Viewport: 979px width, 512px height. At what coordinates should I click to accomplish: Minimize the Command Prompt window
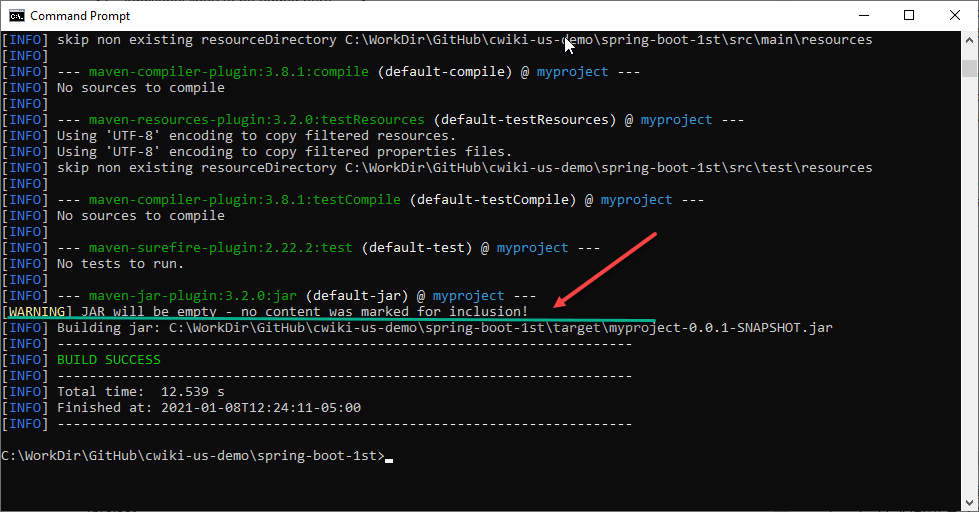[x=864, y=16]
